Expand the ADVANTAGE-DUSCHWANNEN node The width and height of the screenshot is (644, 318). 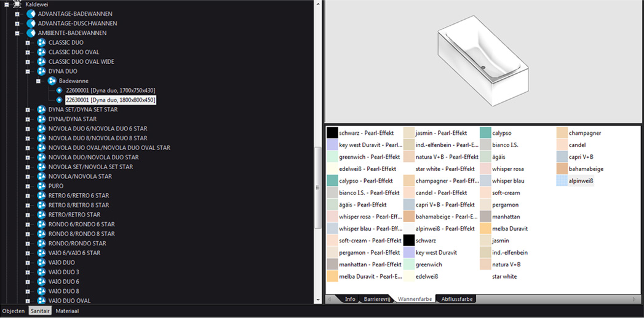[x=17, y=23]
